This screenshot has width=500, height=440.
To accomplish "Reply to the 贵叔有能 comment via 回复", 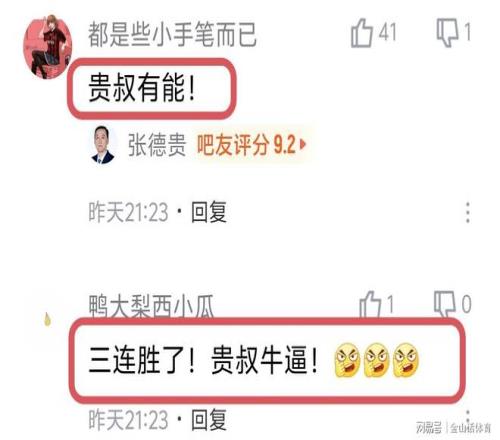I will pos(209,212).
